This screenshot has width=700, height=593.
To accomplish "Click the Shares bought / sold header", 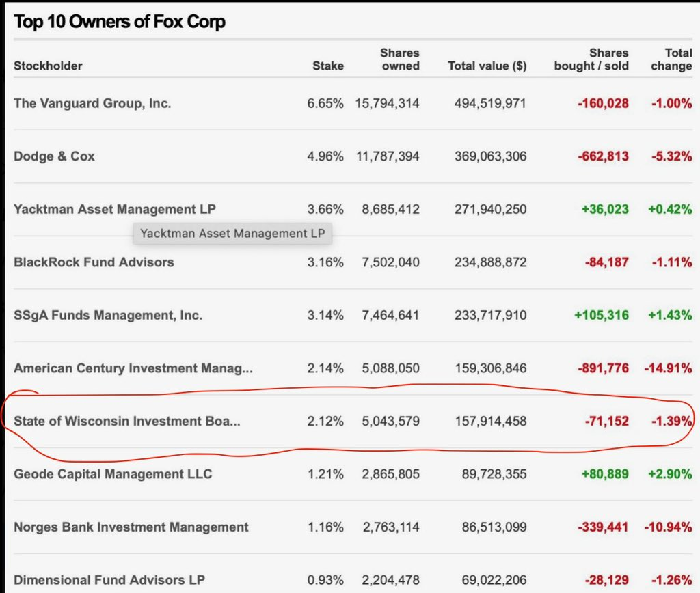I will [591, 59].
